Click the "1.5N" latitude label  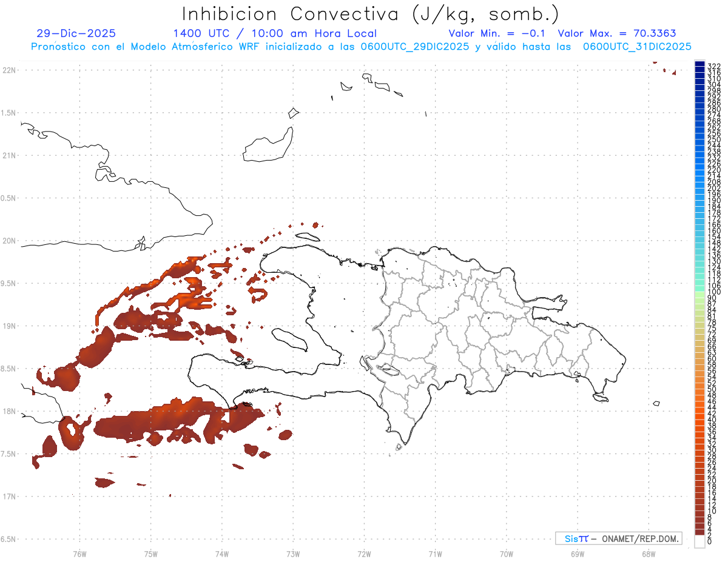(x=8, y=113)
